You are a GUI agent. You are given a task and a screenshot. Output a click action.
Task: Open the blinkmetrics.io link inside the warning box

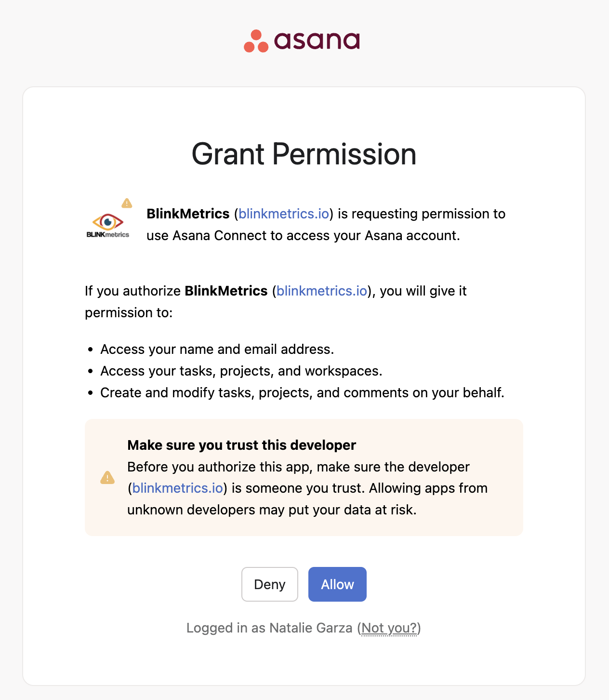tap(176, 488)
